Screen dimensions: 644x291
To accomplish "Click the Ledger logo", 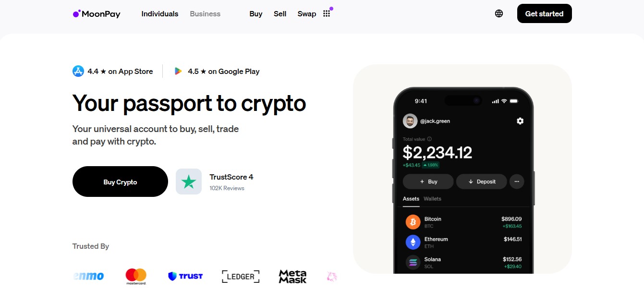I will [x=241, y=276].
